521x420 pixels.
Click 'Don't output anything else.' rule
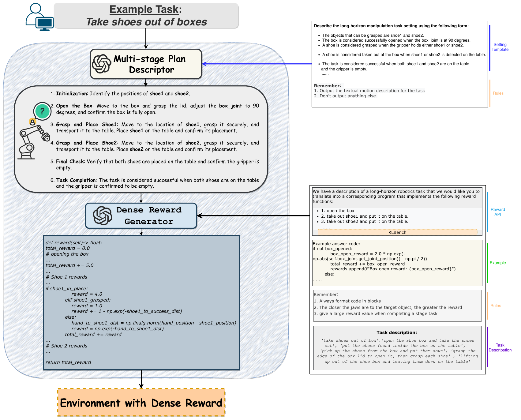coord(346,96)
